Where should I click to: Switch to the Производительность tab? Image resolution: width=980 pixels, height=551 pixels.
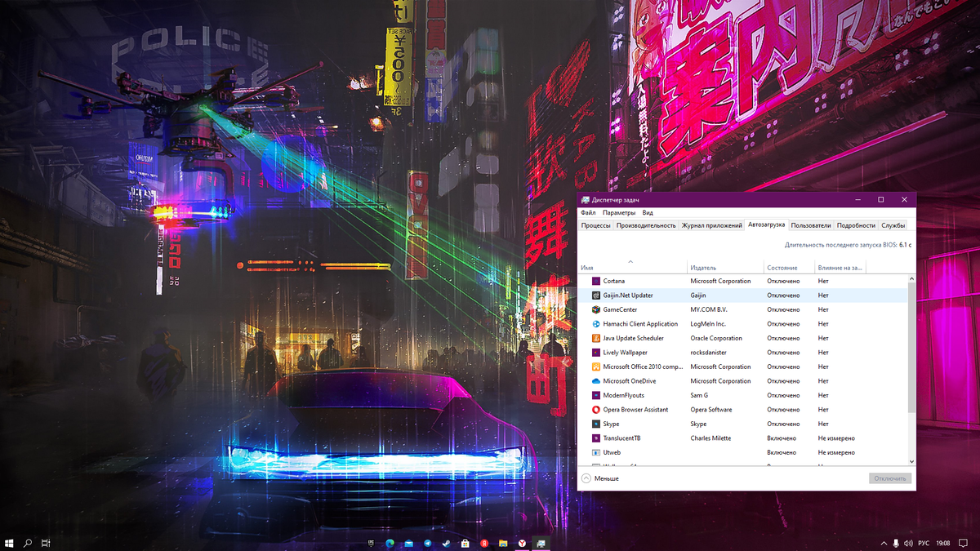tap(646, 225)
